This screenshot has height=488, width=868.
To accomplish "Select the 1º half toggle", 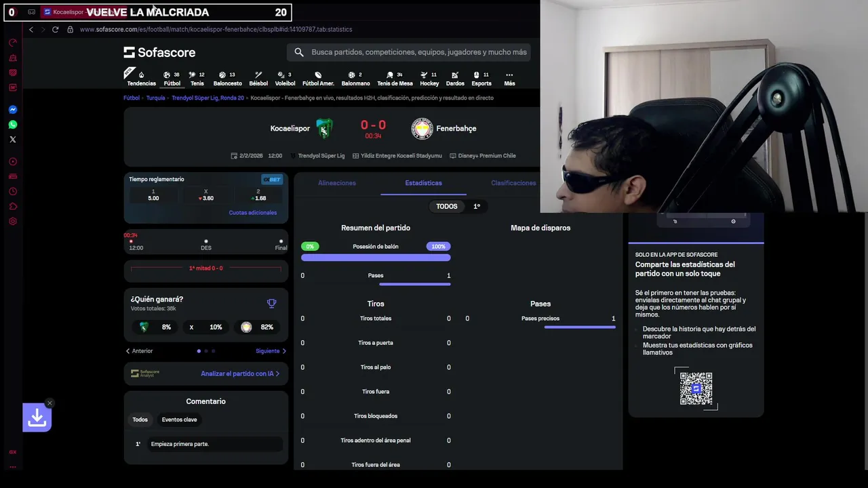I will click(477, 206).
